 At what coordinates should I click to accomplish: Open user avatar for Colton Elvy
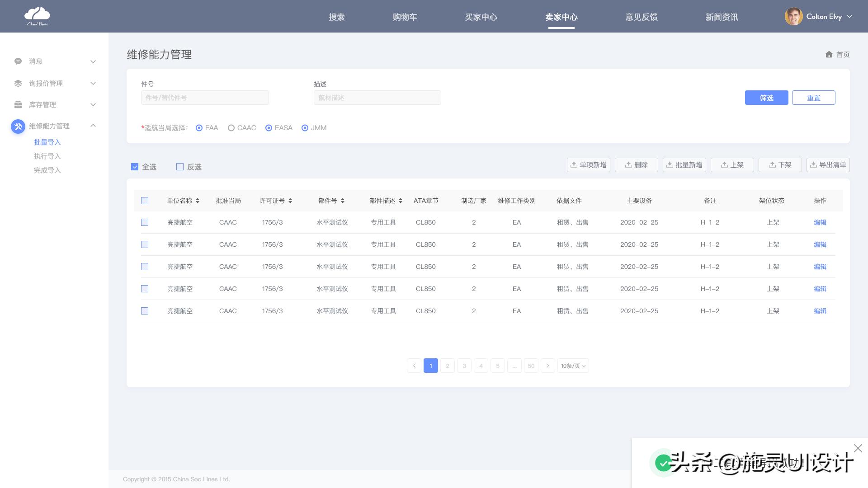[793, 17]
